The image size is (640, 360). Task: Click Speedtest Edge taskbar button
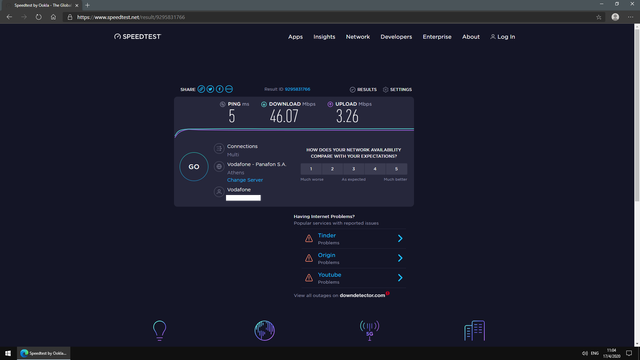click(x=44, y=353)
